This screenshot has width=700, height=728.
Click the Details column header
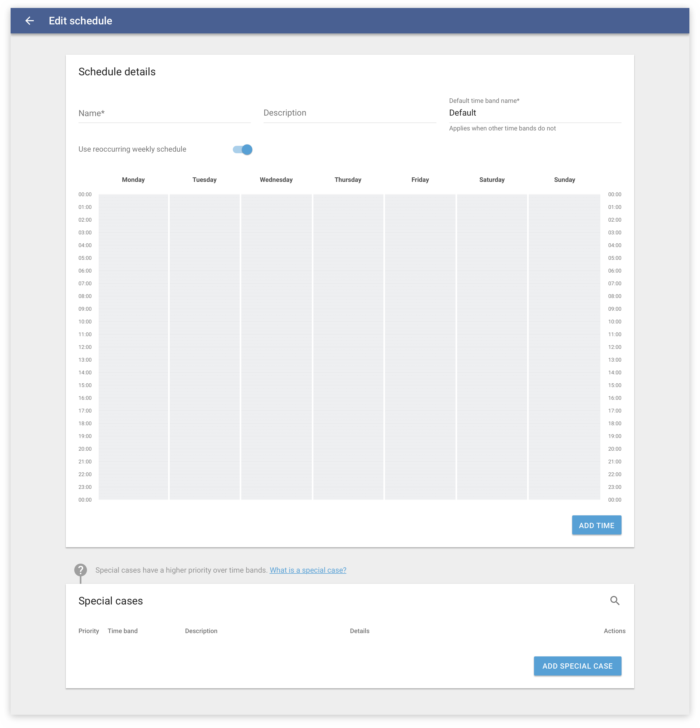click(x=360, y=631)
